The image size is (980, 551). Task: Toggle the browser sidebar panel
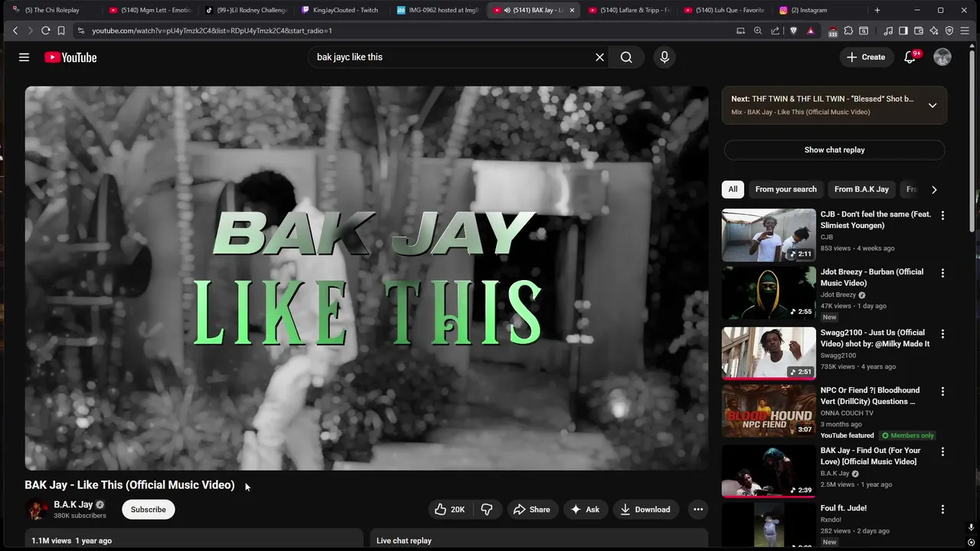tap(903, 31)
